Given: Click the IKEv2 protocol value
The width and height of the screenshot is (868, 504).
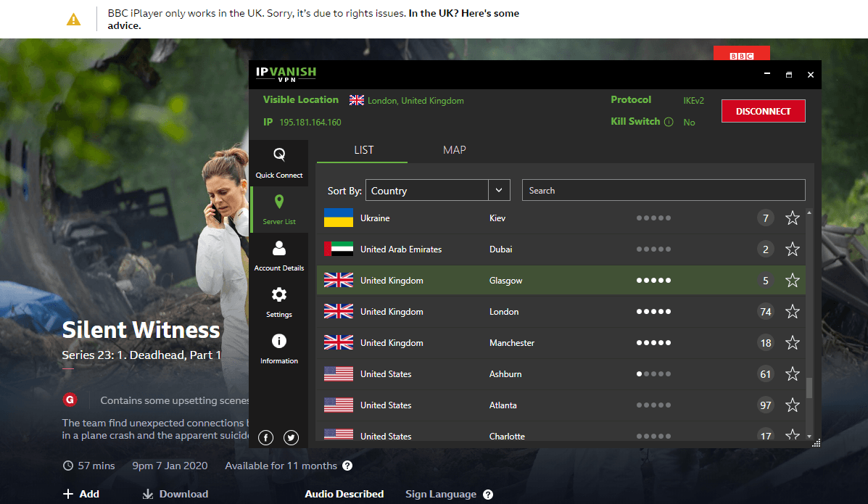Looking at the screenshot, I should 694,100.
